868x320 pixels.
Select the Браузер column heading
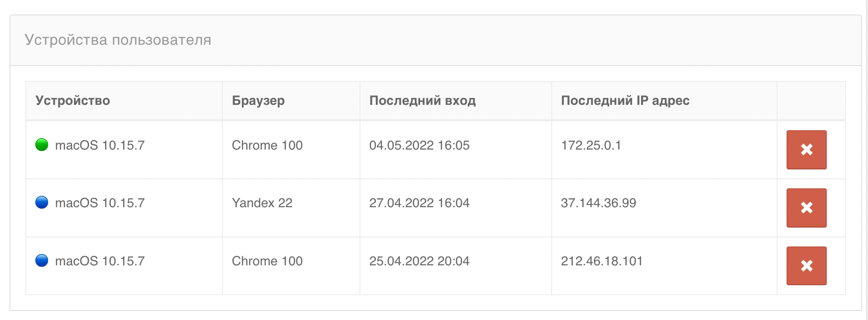tap(258, 100)
